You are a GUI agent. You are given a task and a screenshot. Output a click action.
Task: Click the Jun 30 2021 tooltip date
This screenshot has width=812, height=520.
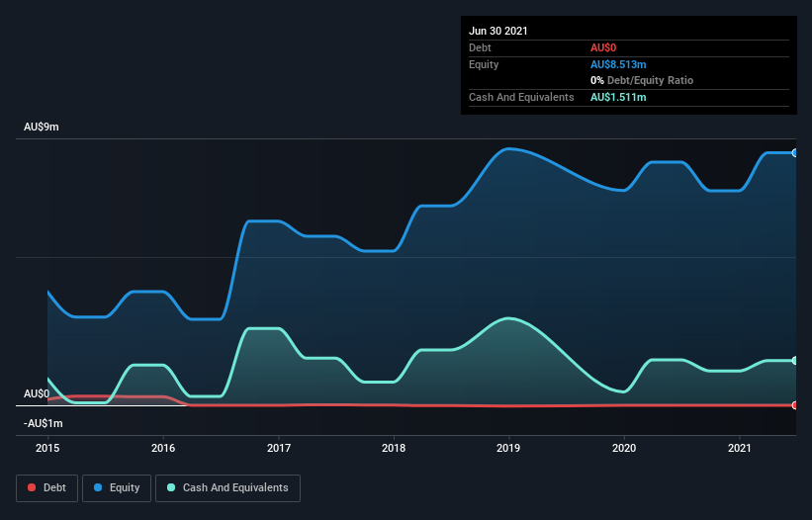click(498, 31)
